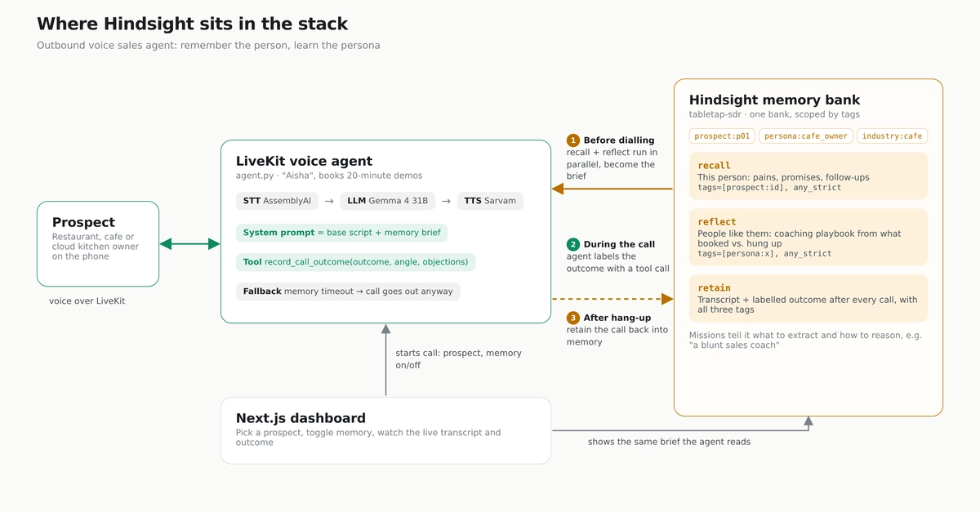
Task: Click the 'After hang-up' step heading
Action: coord(617,318)
